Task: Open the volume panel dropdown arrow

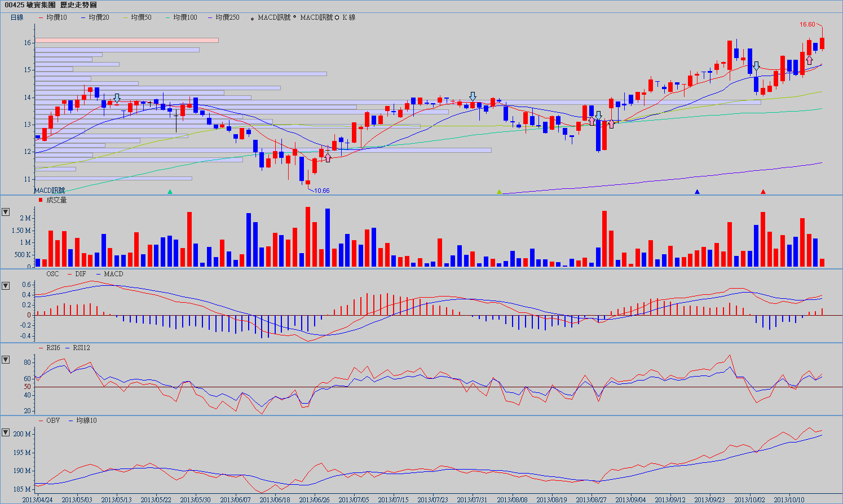Action: coord(6,212)
